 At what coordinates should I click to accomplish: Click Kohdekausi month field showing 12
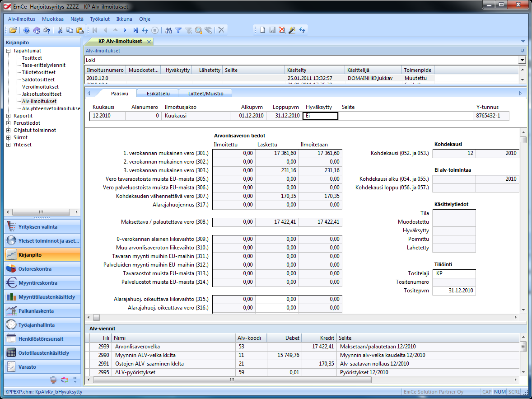pos(454,154)
